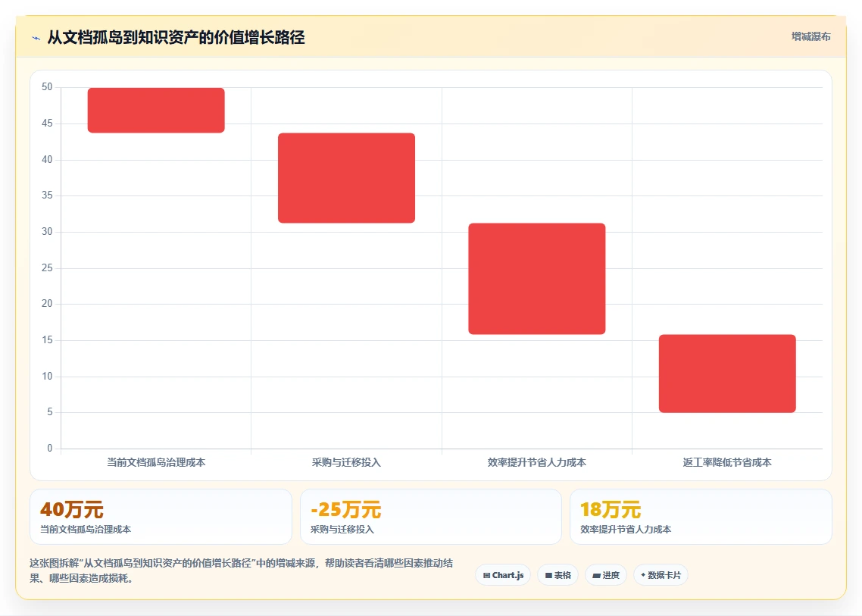Click the y-axis value 35

click(x=47, y=195)
